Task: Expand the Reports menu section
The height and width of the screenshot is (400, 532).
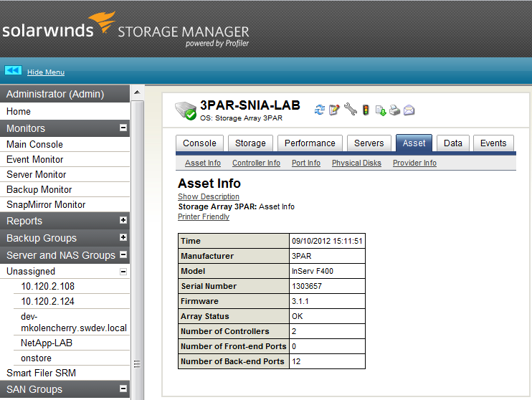Action: point(123,220)
